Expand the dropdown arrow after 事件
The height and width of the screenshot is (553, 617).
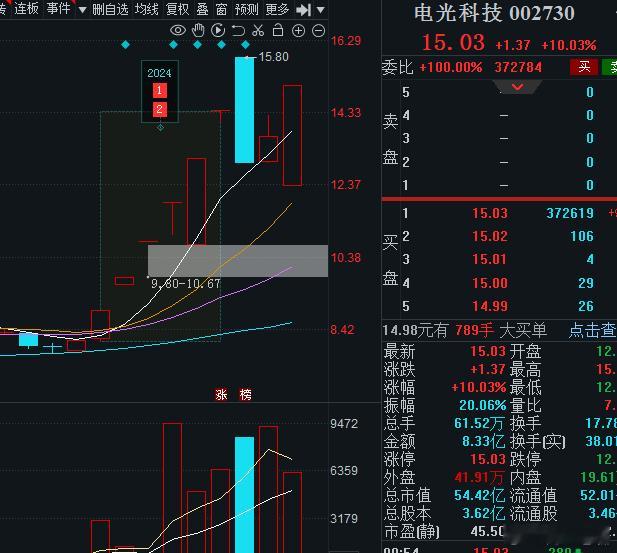82,10
